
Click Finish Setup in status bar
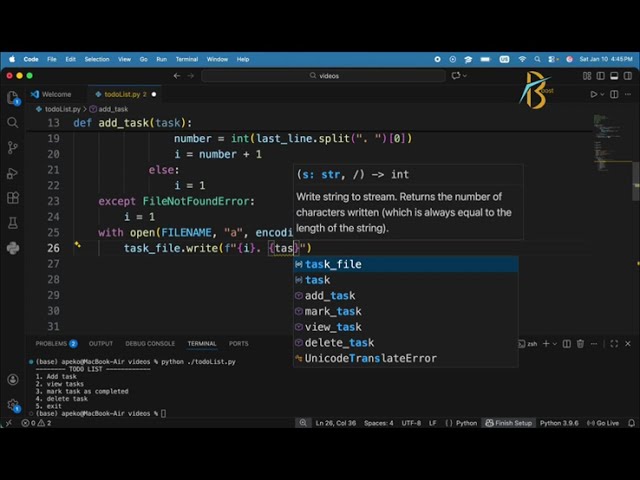(x=509, y=423)
